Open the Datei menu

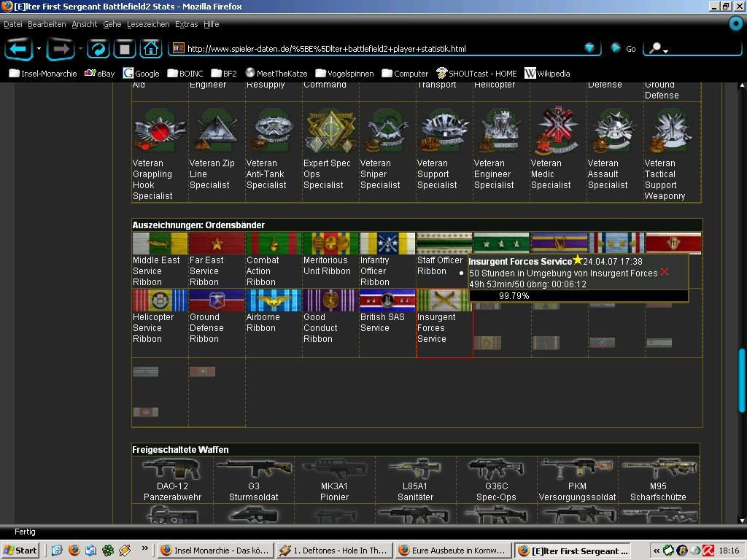13,24
